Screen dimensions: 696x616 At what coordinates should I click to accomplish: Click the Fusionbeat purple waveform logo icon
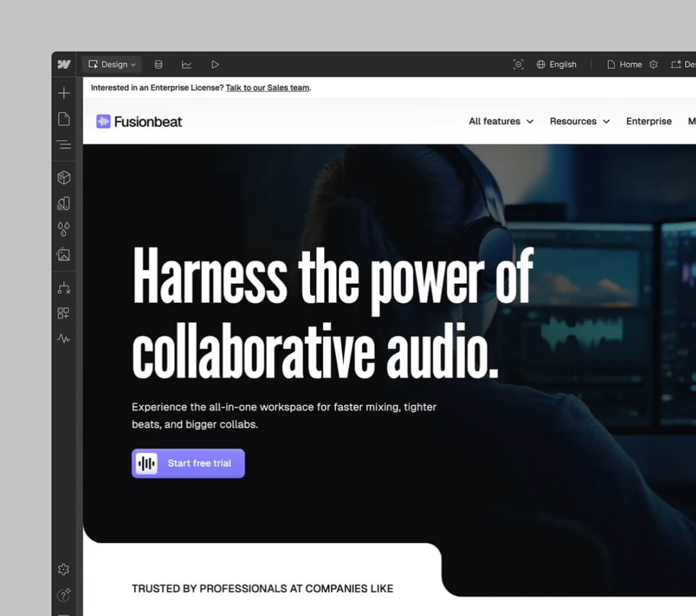pyautogui.click(x=104, y=122)
